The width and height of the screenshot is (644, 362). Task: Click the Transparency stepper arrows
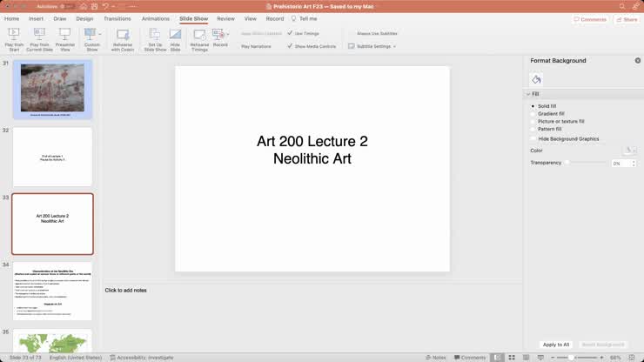[634, 163]
